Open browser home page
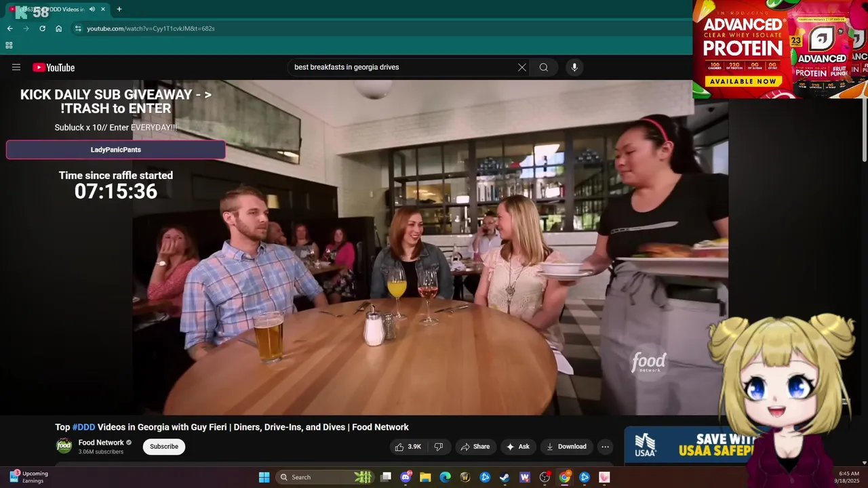868x488 pixels. click(58, 28)
